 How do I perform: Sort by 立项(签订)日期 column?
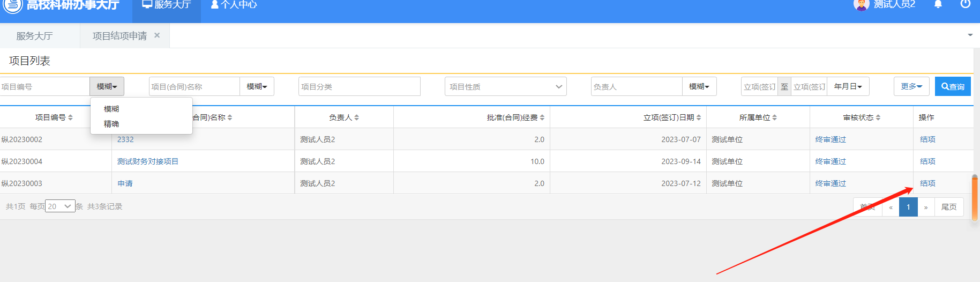pyautogui.click(x=698, y=117)
